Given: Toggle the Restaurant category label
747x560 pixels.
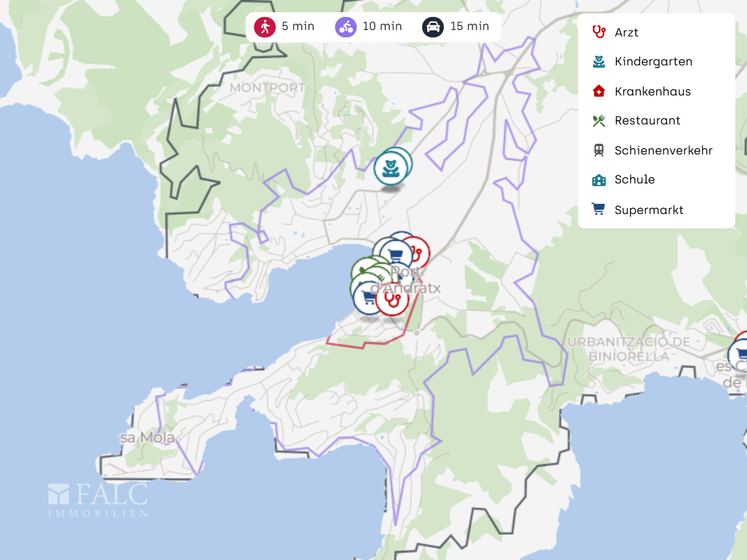Looking at the screenshot, I should (647, 121).
